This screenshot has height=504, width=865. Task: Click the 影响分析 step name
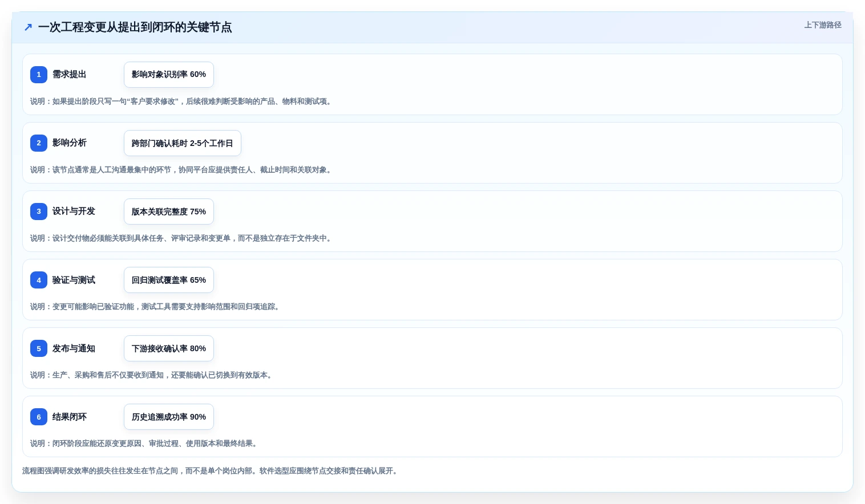point(70,143)
